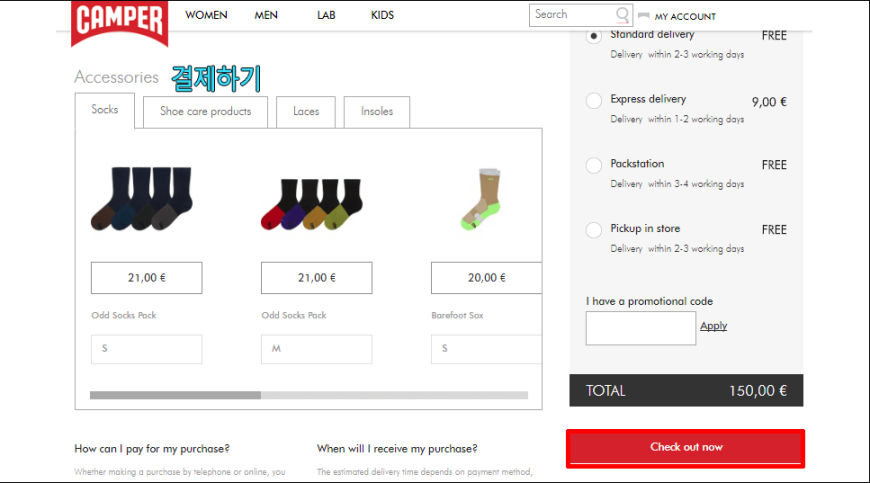View the Barefoot Sox image
Screen dimensions: 870x483
[481, 199]
